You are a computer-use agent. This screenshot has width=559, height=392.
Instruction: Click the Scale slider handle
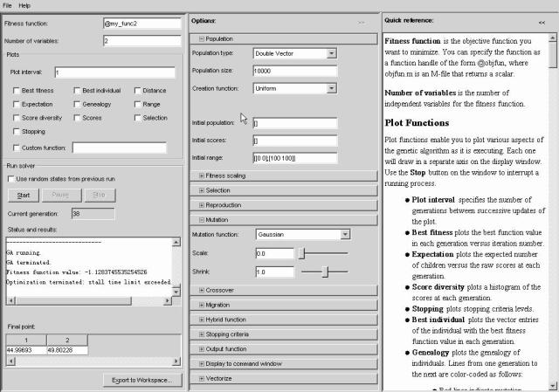(301, 253)
